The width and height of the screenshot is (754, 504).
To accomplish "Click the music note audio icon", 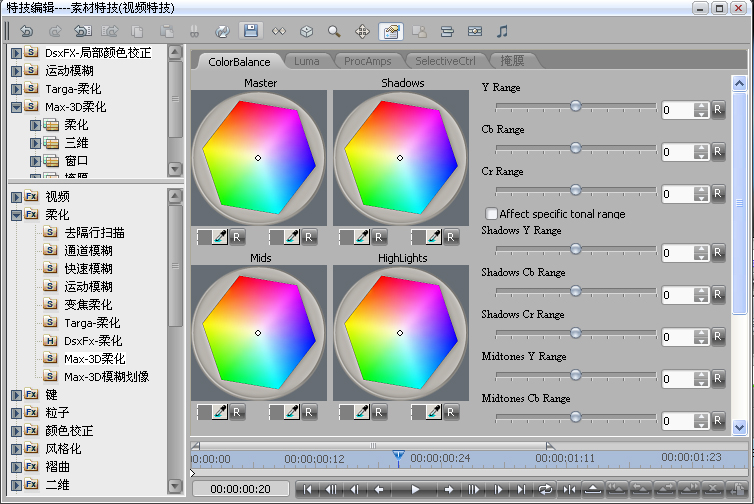I will 502,32.
